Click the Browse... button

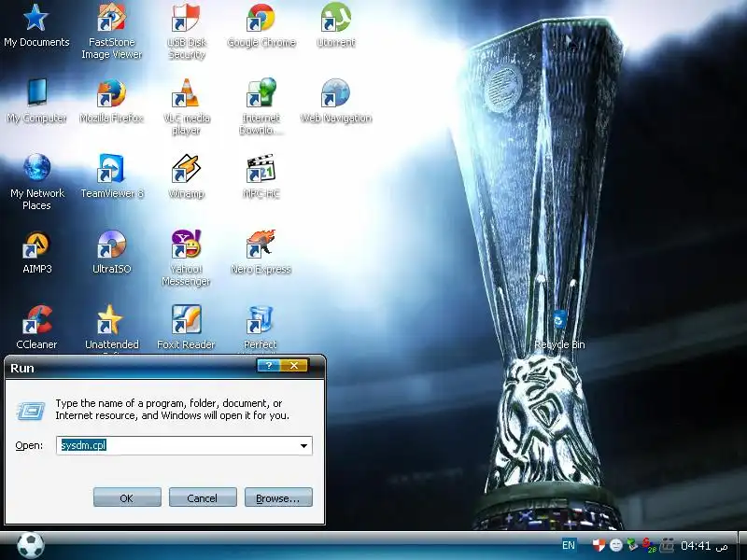pos(278,498)
